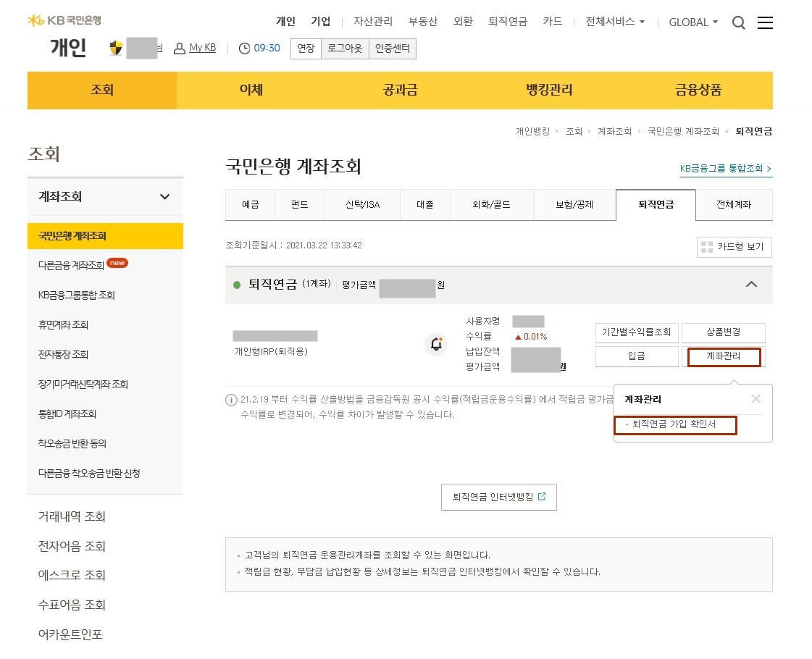Open the 전체서비스 dropdown
This screenshot has width=812, height=659.
(615, 22)
